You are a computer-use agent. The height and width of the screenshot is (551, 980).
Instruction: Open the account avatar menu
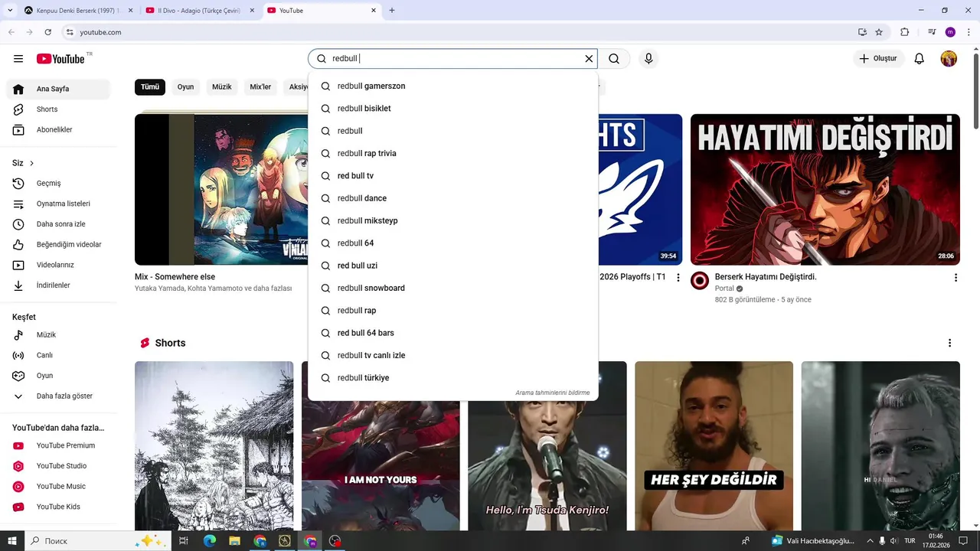pos(949,59)
